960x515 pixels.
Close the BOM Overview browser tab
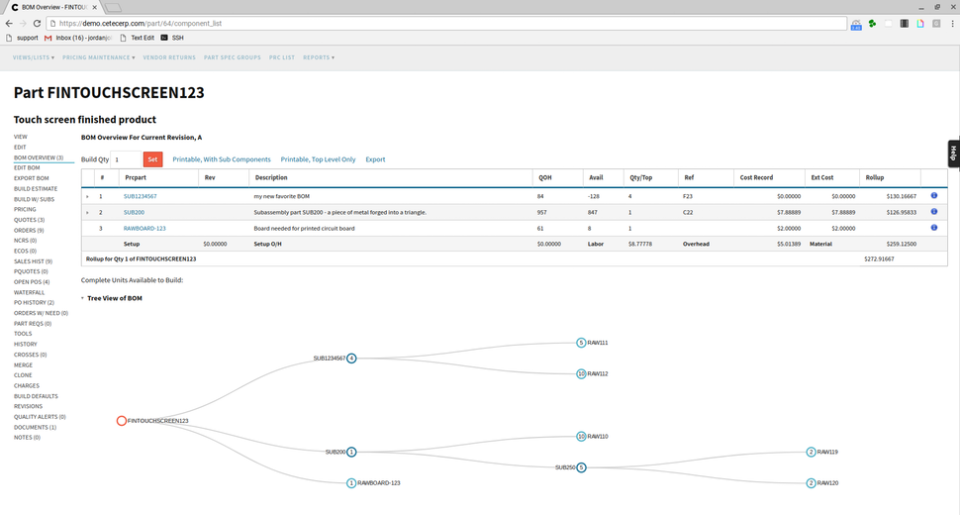click(x=94, y=7)
